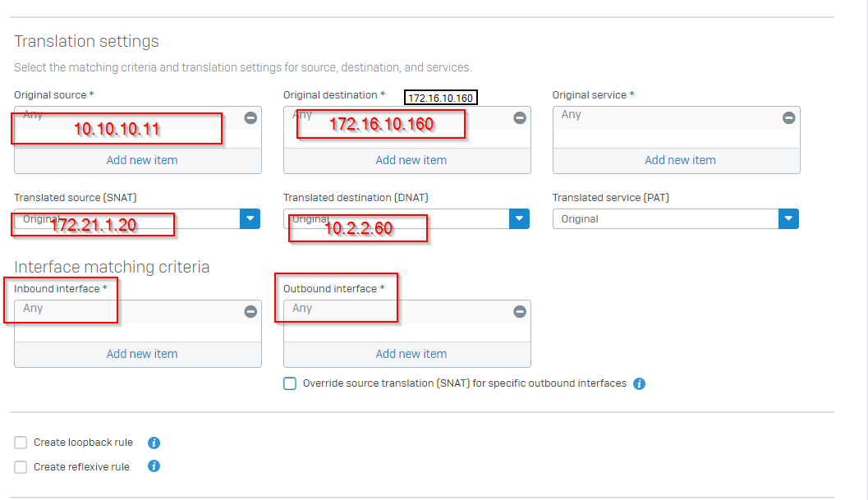
Task: Remove Any item from Original source
Action: [x=250, y=118]
